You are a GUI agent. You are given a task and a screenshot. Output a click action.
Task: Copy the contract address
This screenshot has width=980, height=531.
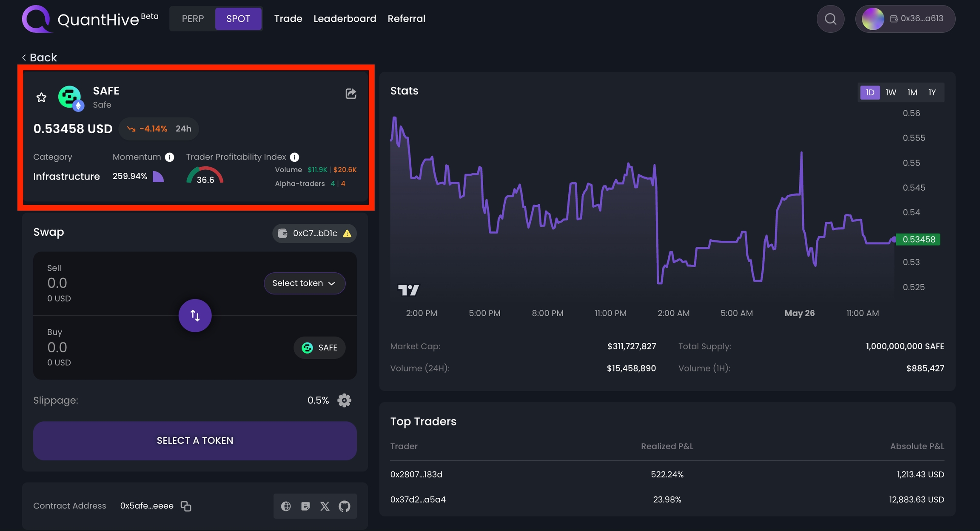186,506
